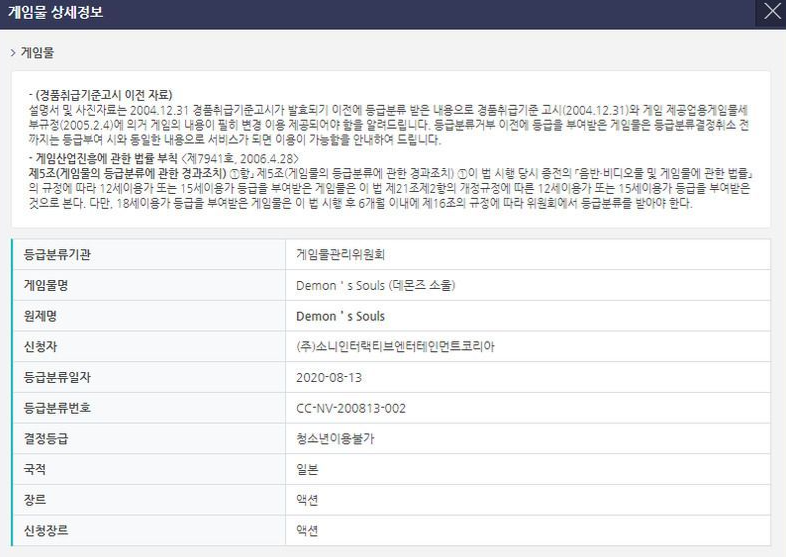Screen dimensions: 786x557
Task: Select the dialog title 게임물 상세정보
Action: pyautogui.click(x=55, y=12)
